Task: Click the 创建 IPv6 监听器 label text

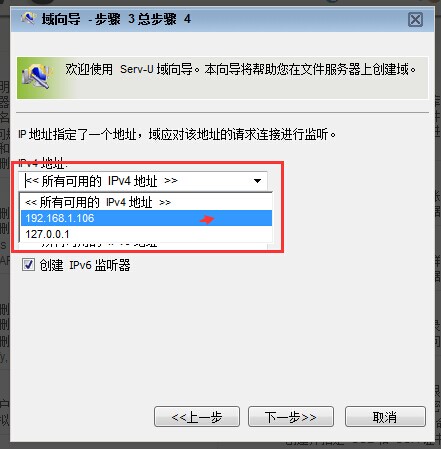Action: (85, 265)
